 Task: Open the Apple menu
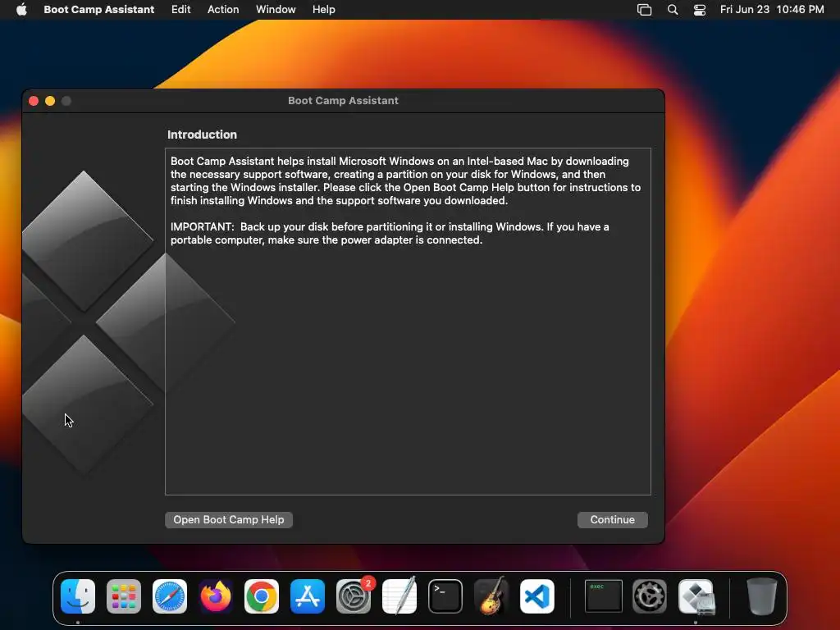tap(21, 10)
